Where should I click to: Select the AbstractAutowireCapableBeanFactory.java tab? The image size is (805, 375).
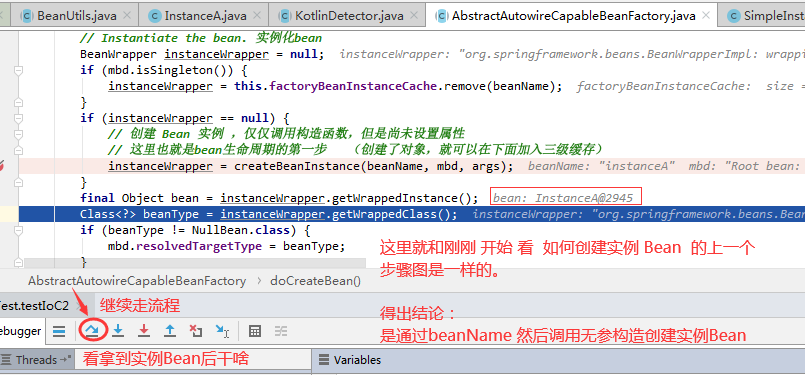(x=572, y=16)
